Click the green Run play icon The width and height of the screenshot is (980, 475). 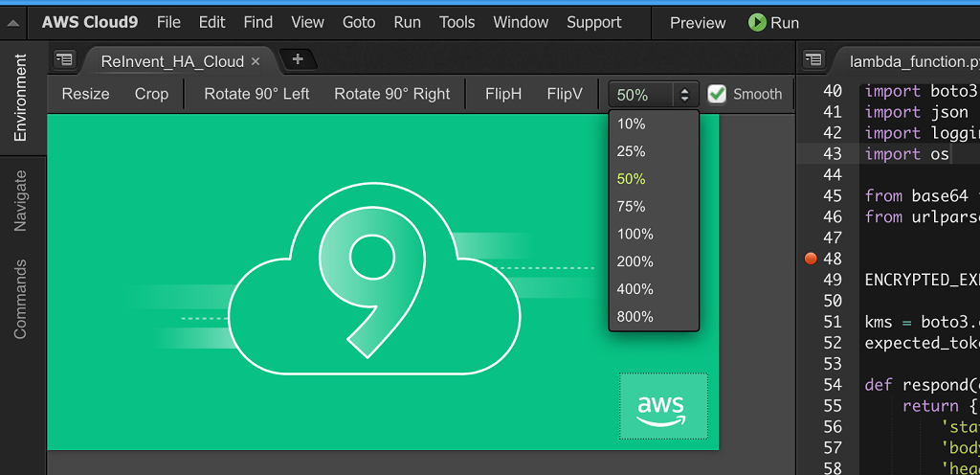[x=757, y=23]
